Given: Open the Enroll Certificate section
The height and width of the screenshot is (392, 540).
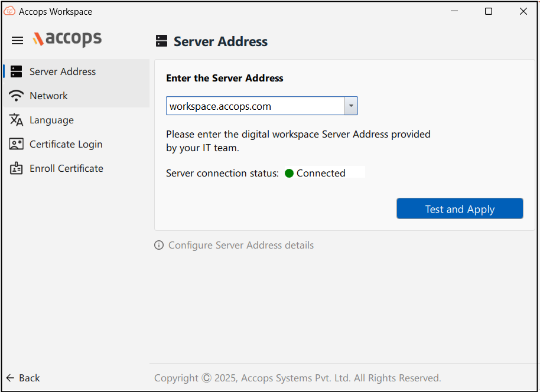Looking at the screenshot, I should tap(76, 168).
